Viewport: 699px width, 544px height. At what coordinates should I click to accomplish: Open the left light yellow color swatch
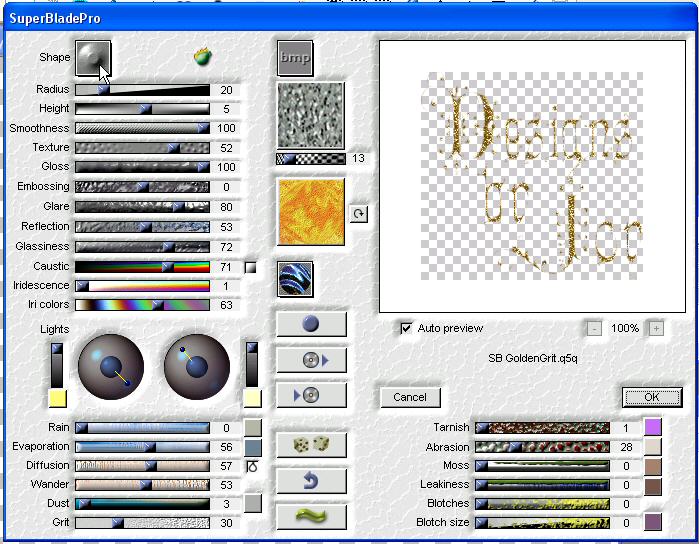click(58, 399)
